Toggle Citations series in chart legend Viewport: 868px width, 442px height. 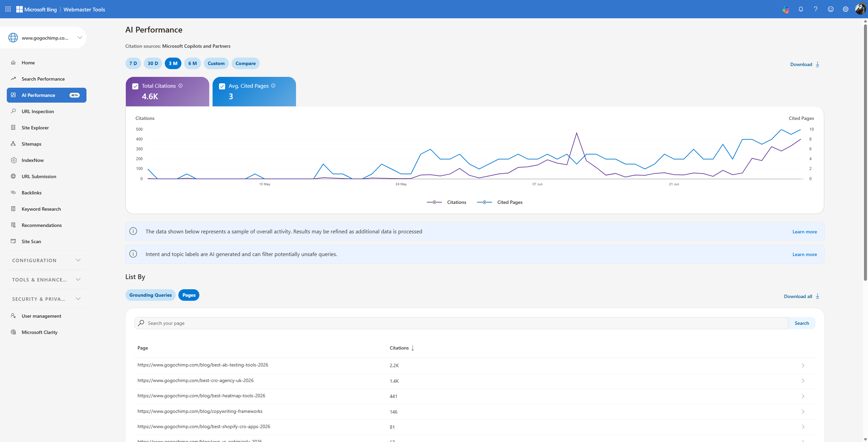tap(446, 202)
